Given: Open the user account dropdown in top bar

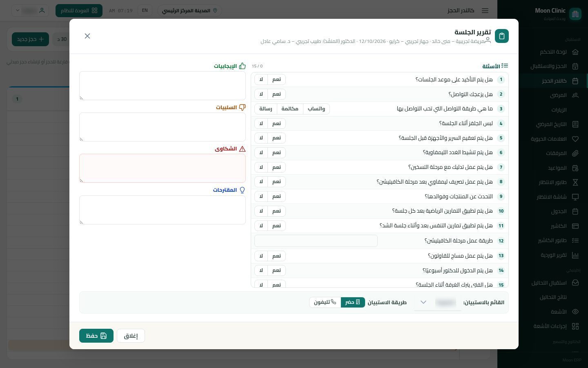Looking at the screenshot, I should [30, 11].
